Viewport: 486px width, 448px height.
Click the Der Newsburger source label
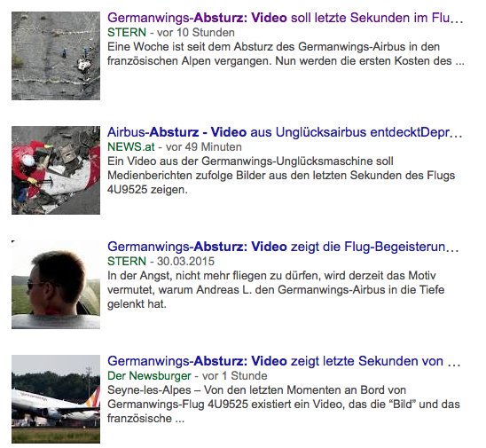tap(149, 376)
